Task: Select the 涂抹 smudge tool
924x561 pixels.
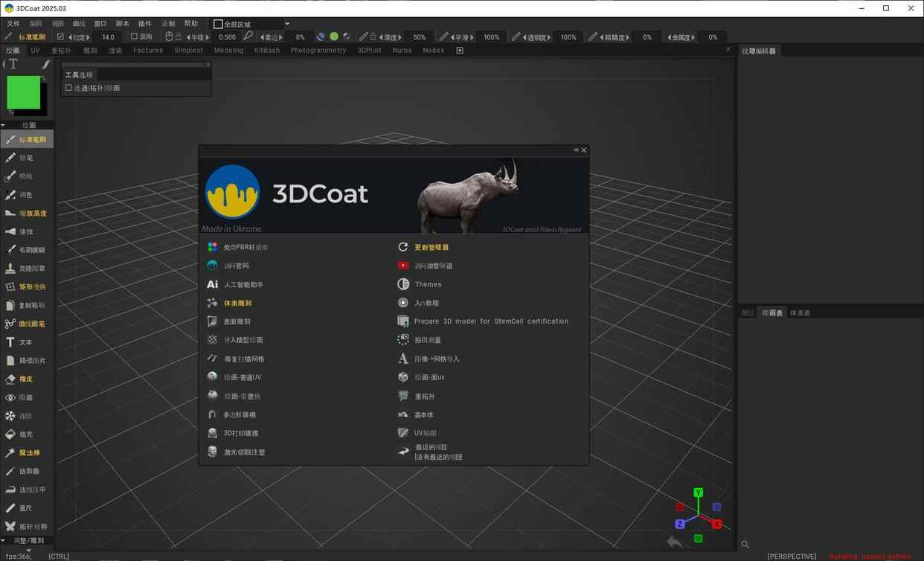Action: coord(27,232)
